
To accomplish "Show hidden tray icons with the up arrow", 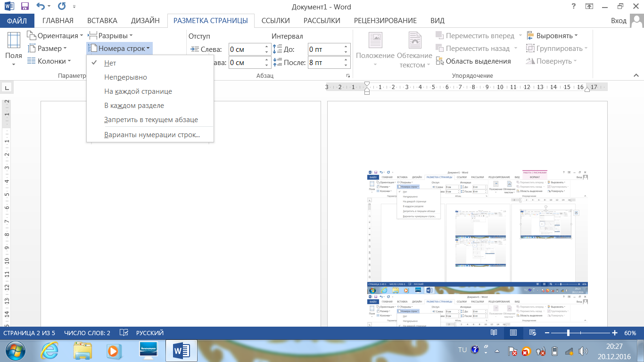I will (x=497, y=351).
